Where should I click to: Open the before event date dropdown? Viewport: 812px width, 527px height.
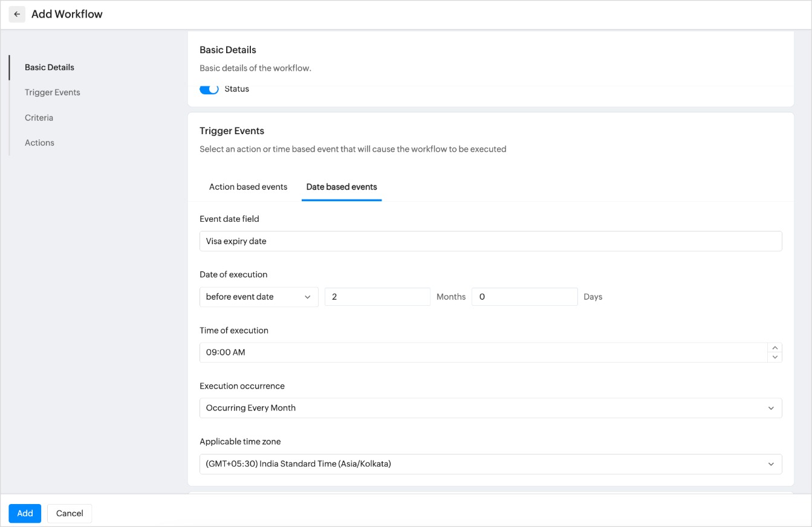[258, 297]
